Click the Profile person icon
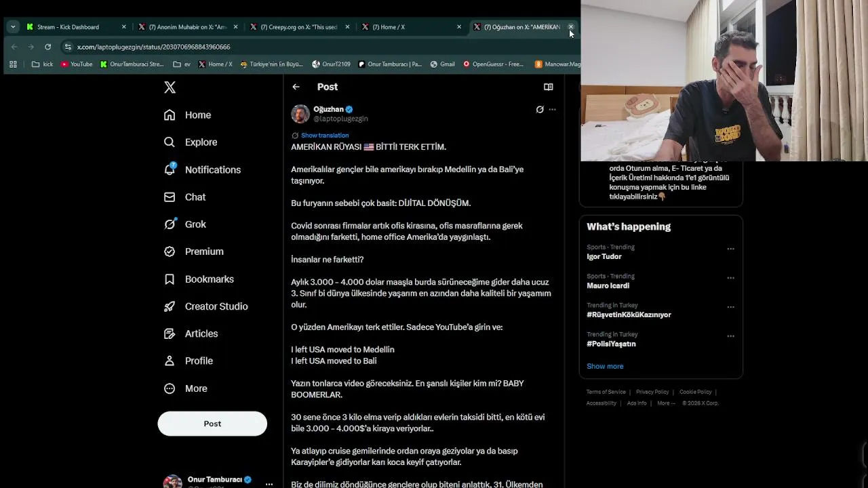This screenshot has height=488, width=868. pyautogui.click(x=170, y=361)
